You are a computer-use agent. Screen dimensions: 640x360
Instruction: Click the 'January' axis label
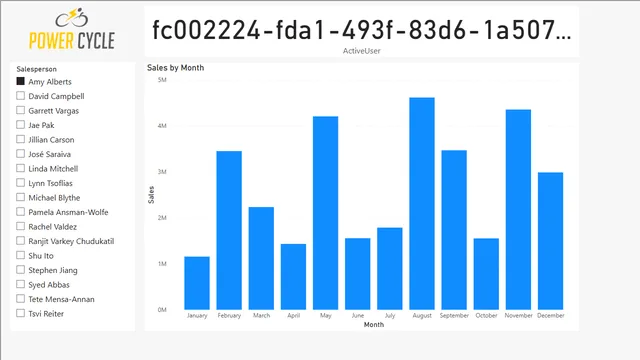(x=197, y=316)
